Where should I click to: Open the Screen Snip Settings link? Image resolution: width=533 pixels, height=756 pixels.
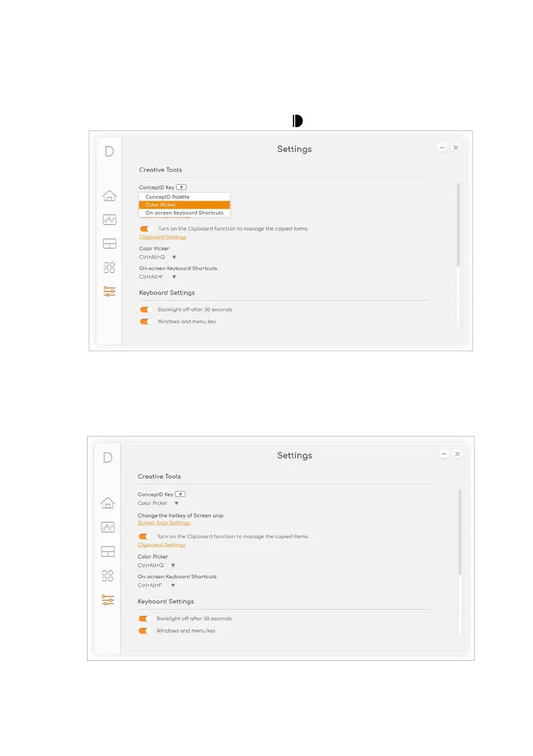164,523
